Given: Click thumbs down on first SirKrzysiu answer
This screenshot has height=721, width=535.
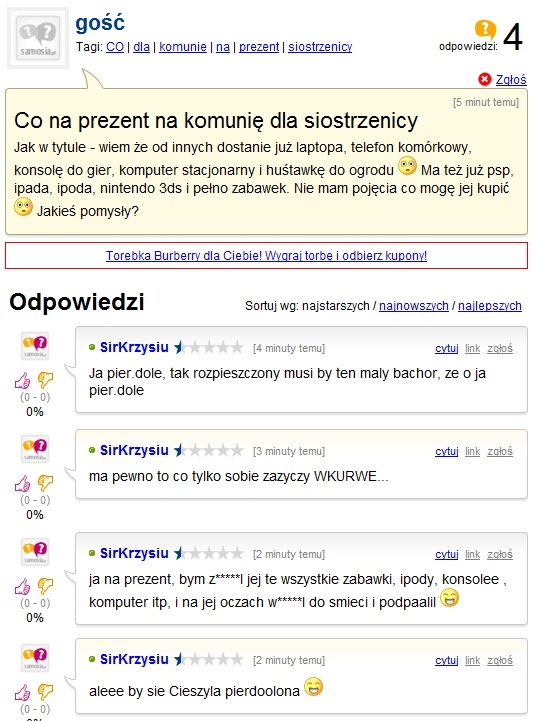Looking at the screenshot, I should (x=45, y=380).
